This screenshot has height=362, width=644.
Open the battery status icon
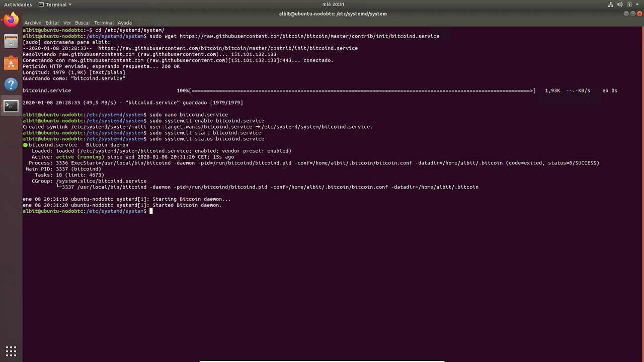629,5
